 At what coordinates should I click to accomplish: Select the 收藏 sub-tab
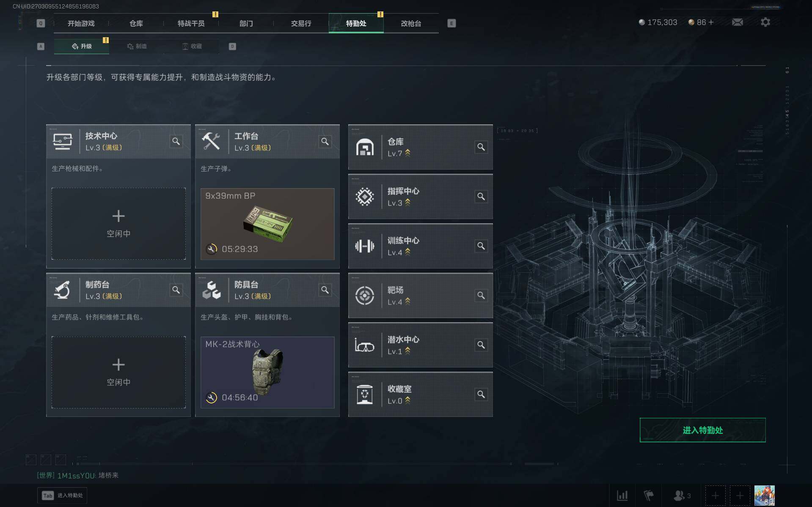192,46
